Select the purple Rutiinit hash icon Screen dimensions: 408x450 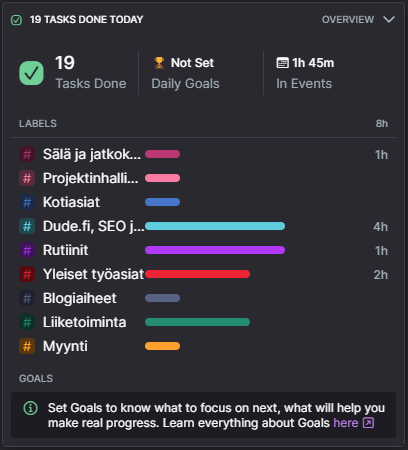27,250
